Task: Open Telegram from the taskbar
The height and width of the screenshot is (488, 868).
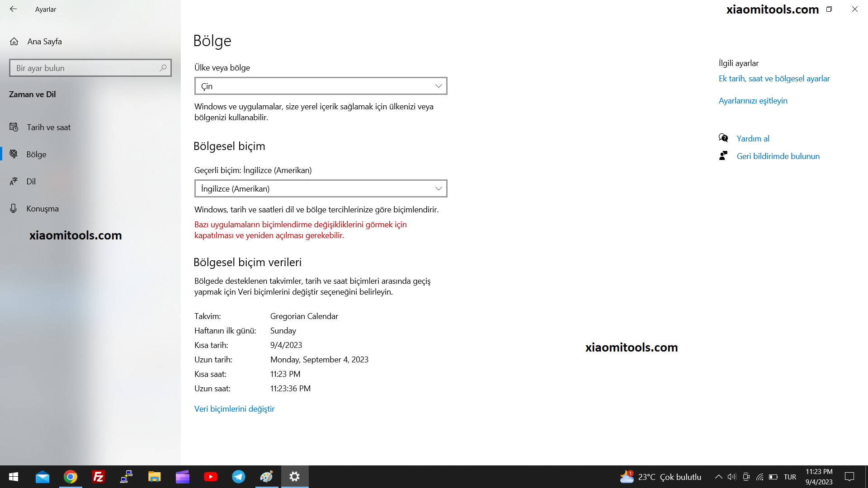Action: [238, 477]
